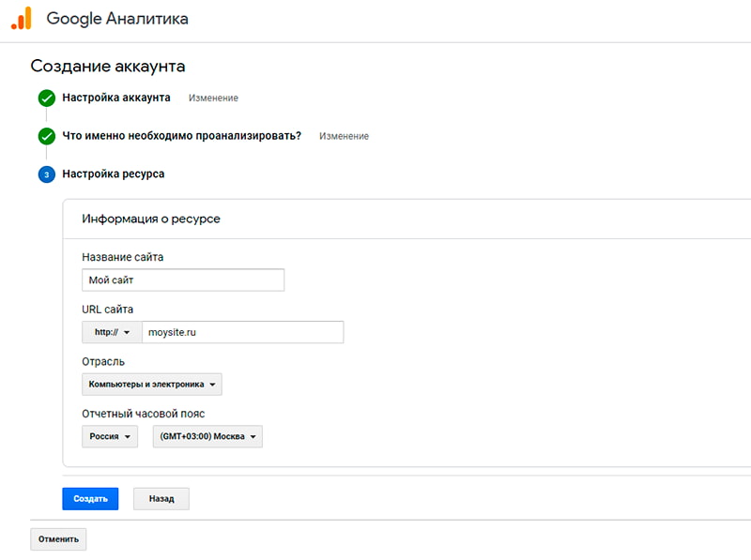Click the Создать button
751x560 pixels.
89,498
